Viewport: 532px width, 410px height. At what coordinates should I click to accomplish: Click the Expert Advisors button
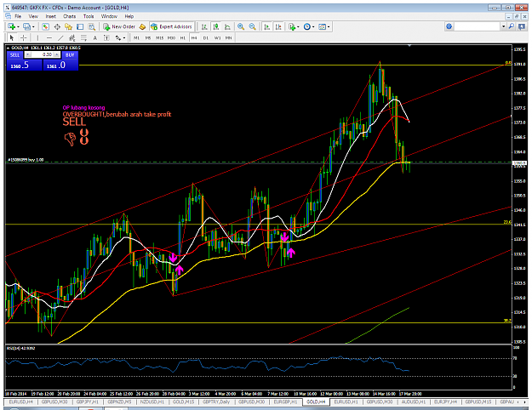pos(172,26)
